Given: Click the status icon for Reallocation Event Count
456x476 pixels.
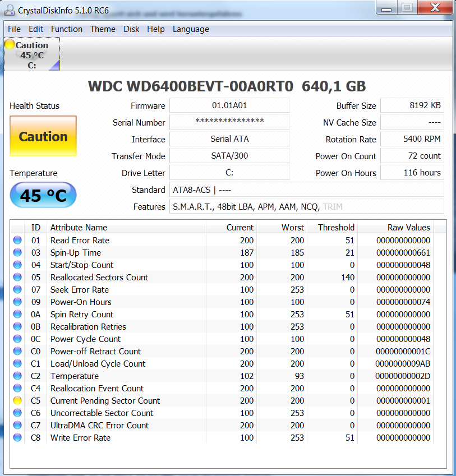Looking at the screenshot, I should (17, 389).
